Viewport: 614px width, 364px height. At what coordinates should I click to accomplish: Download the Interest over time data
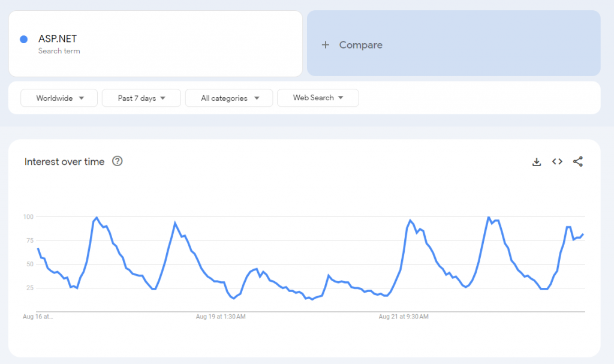pyautogui.click(x=537, y=161)
